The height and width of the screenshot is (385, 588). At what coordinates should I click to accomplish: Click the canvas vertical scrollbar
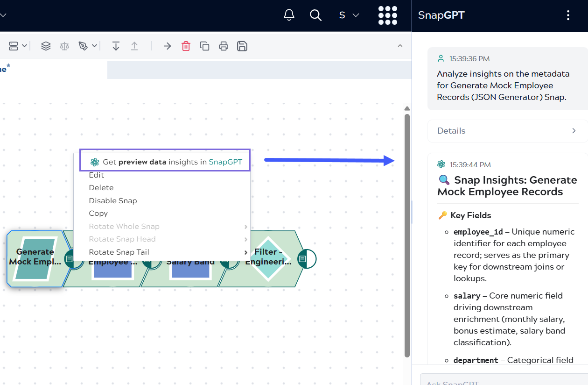[x=407, y=235]
